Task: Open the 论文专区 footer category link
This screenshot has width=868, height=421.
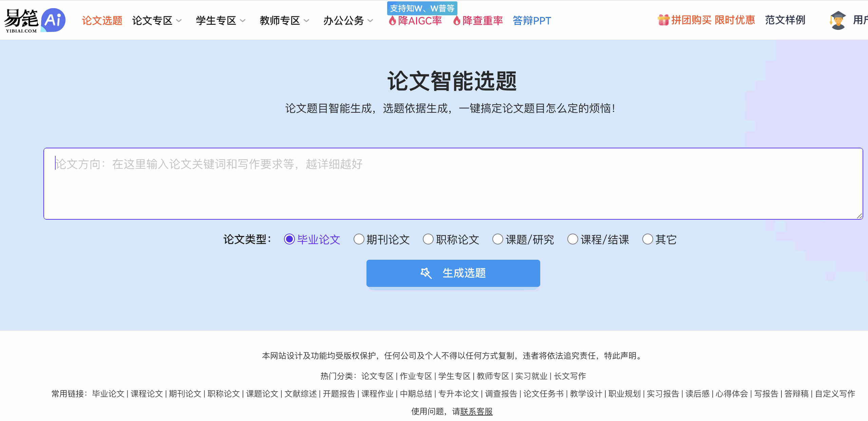Action: point(377,376)
